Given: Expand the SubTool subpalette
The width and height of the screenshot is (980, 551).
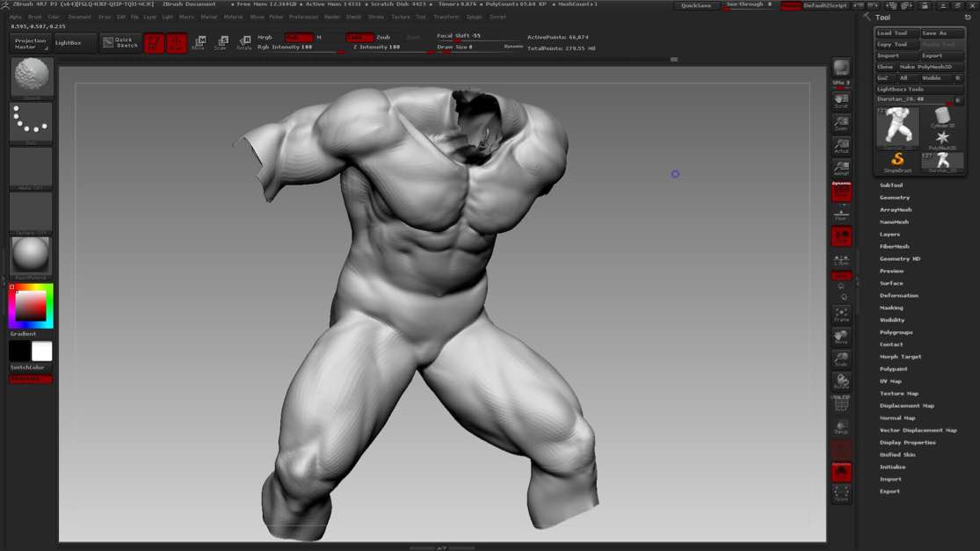Looking at the screenshot, I should point(891,185).
